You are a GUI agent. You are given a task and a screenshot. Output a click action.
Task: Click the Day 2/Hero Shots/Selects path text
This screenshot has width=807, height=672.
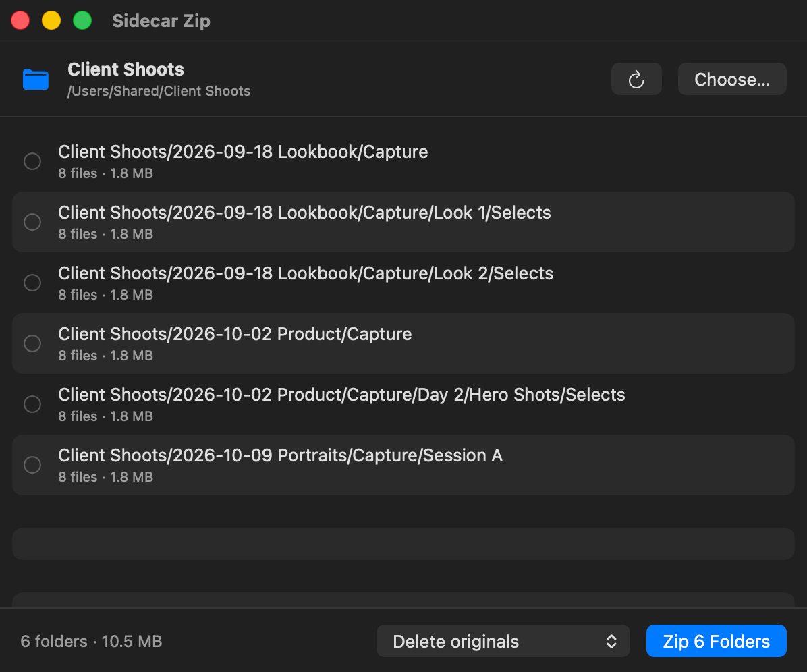[341, 395]
